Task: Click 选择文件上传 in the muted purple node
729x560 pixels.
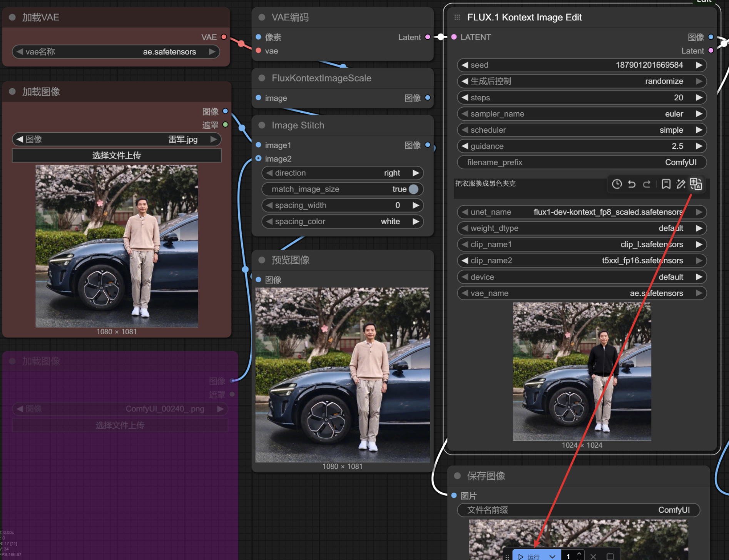Action: [x=120, y=425]
